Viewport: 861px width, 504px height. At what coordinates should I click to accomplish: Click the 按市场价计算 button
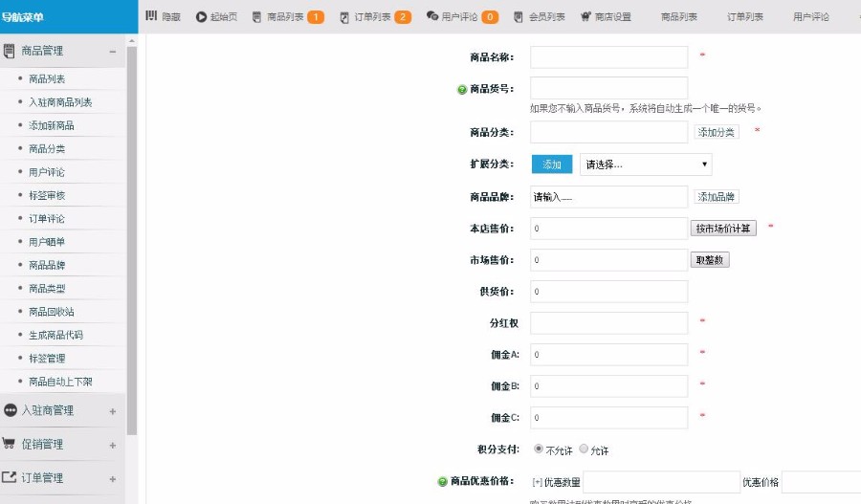pyautogui.click(x=723, y=229)
